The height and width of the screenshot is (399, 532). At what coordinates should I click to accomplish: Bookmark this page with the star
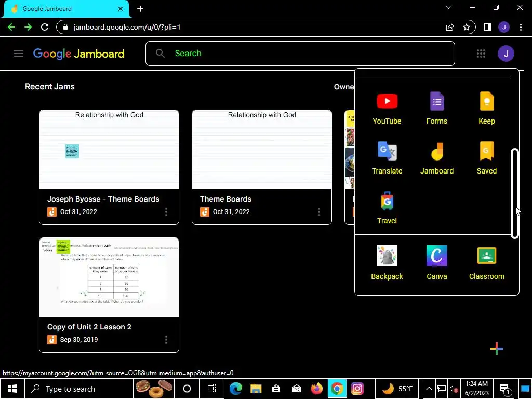click(467, 27)
